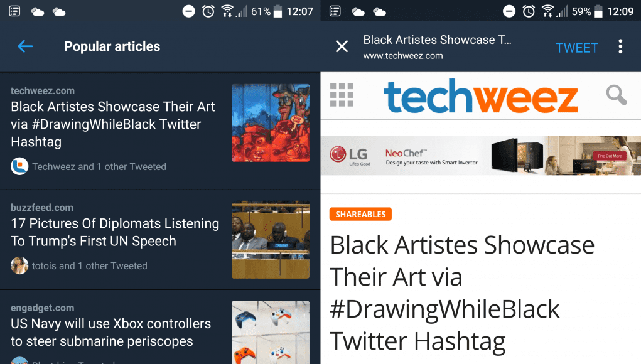The image size is (641, 364).
Task: Tap the totois profile avatar
Action: [x=19, y=265]
